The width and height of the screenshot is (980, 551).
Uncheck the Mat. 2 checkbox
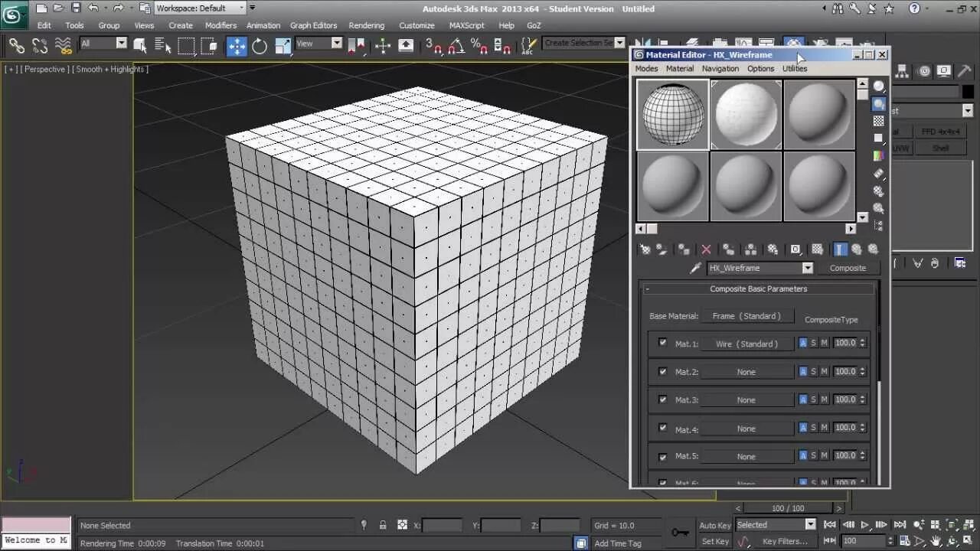point(662,371)
